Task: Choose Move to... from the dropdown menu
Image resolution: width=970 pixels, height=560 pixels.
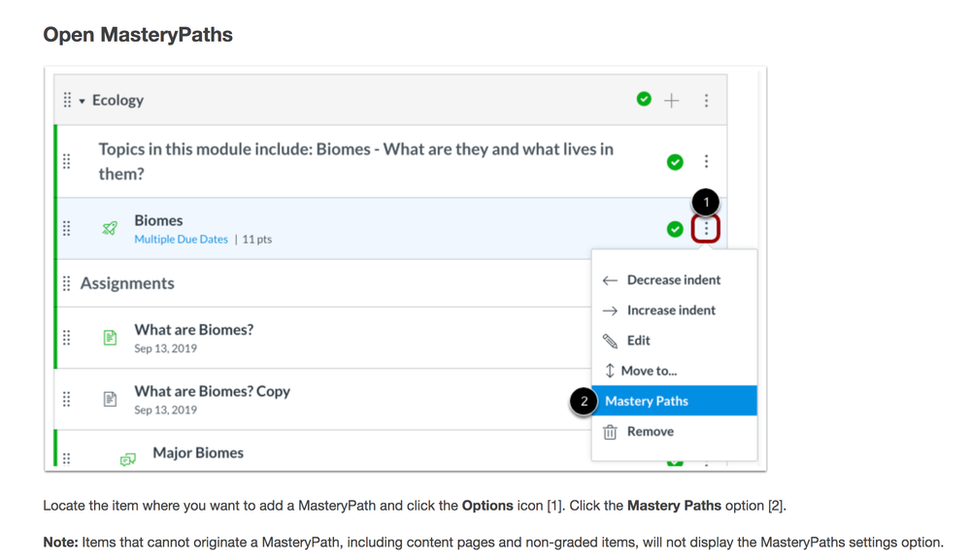Action: (x=649, y=371)
